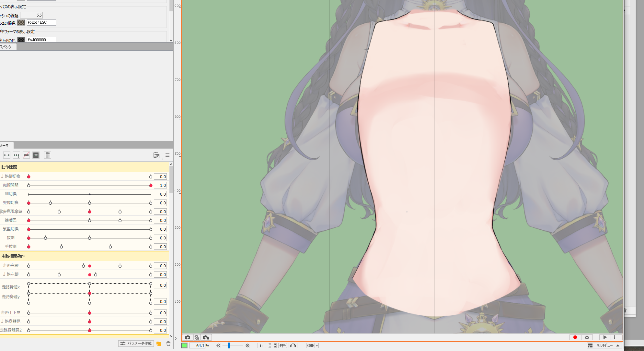
Task: Click the zoom percentage field showing 64.1
Action: click(197, 345)
